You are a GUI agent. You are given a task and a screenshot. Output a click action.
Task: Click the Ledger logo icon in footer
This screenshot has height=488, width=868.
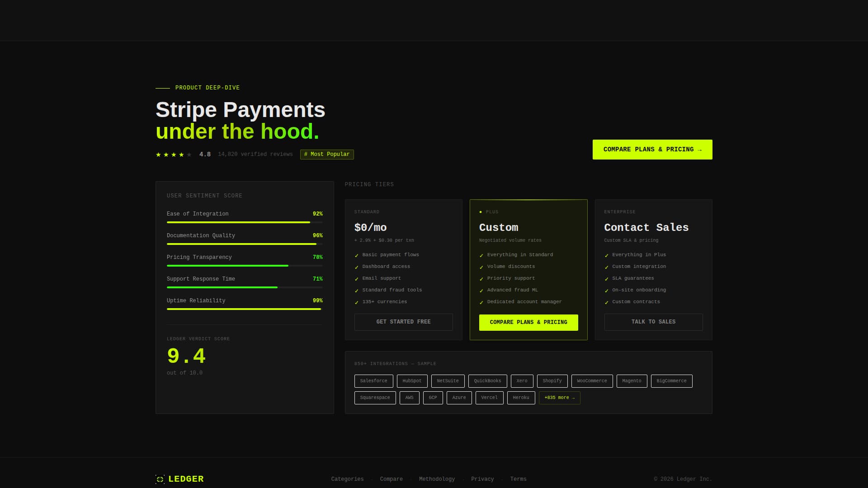point(160,479)
